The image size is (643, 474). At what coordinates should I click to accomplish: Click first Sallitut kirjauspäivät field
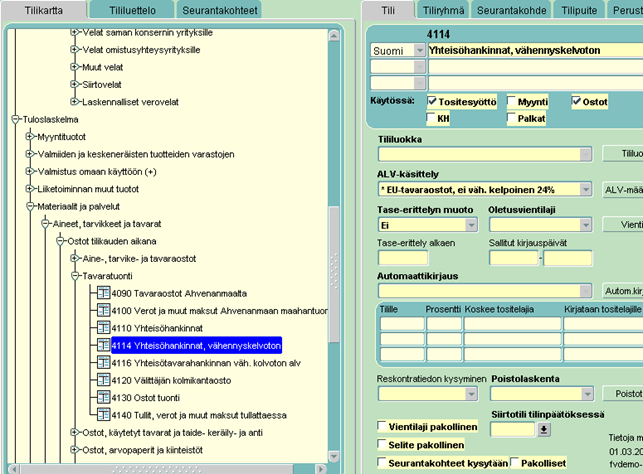coord(513,258)
